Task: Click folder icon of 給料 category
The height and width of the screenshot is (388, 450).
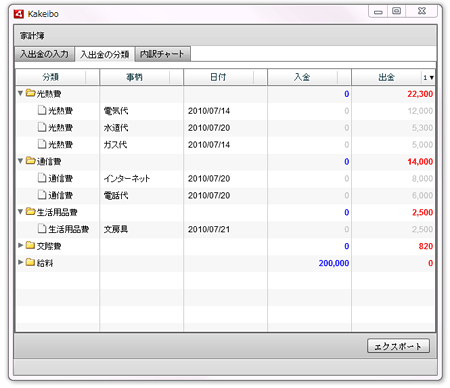Action: tap(31, 262)
